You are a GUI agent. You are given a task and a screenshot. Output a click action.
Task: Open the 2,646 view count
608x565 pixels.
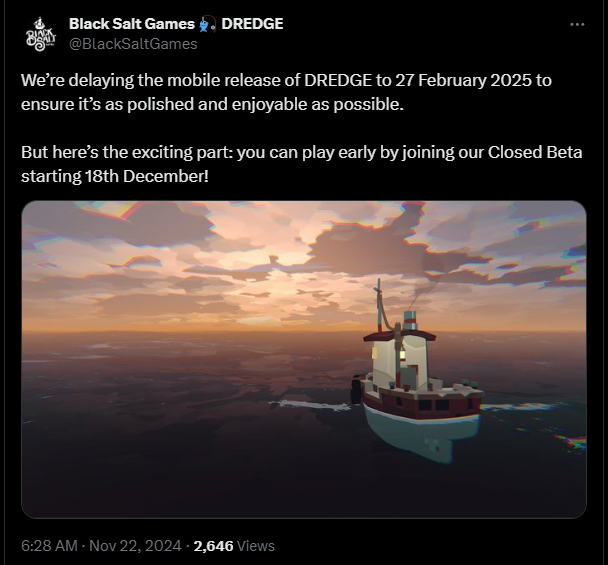tap(213, 546)
